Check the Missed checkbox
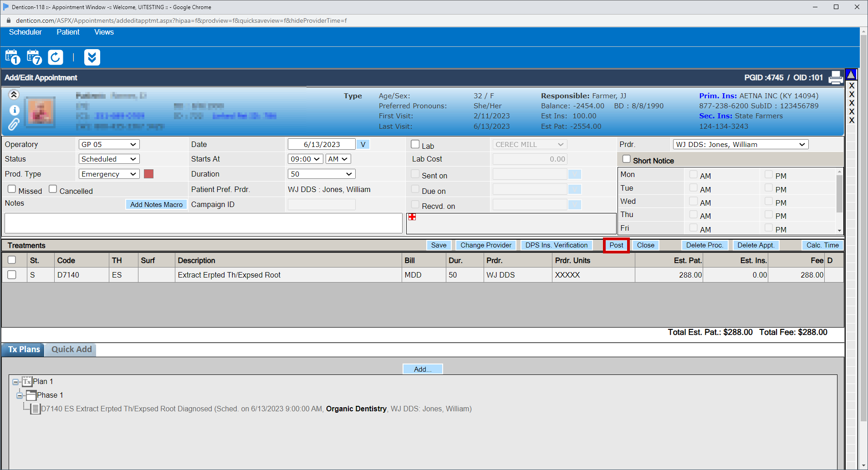 click(12, 189)
